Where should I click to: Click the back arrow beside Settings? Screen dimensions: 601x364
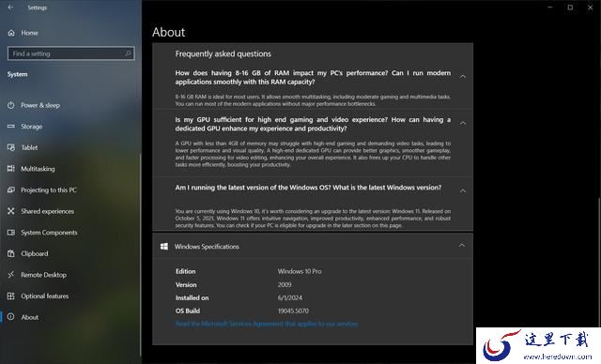[10, 8]
